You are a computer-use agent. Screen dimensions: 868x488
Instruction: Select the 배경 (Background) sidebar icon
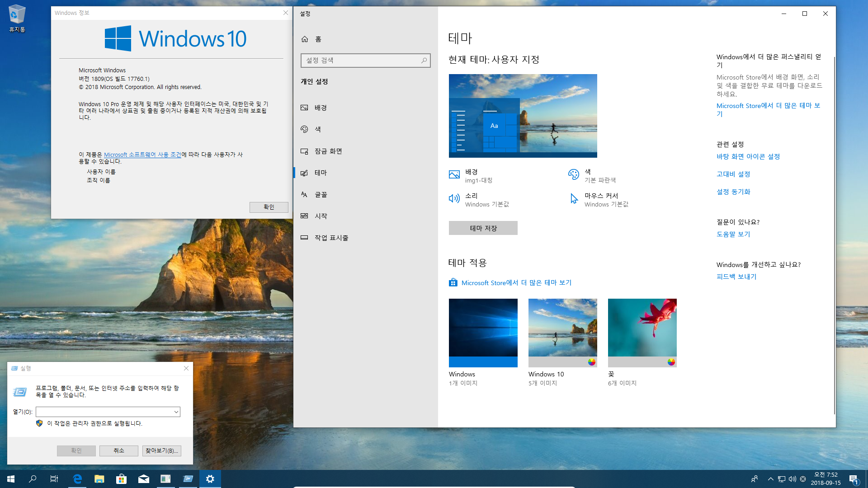click(305, 108)
